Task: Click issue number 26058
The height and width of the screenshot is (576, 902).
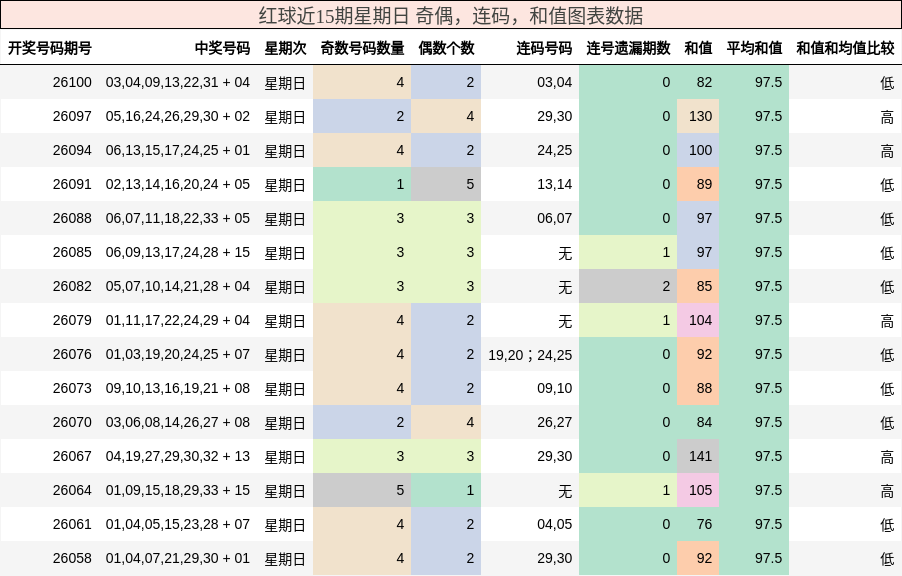Action: 72,558
